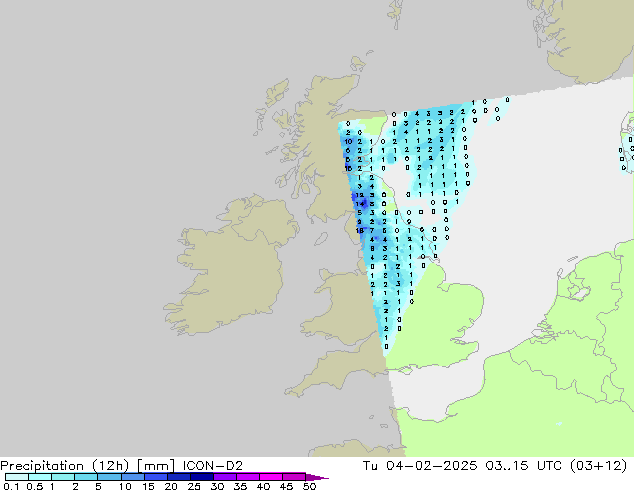Click the '45' legend scale label
This screenshot has width=634, height=490.
(x=286, y=486)
